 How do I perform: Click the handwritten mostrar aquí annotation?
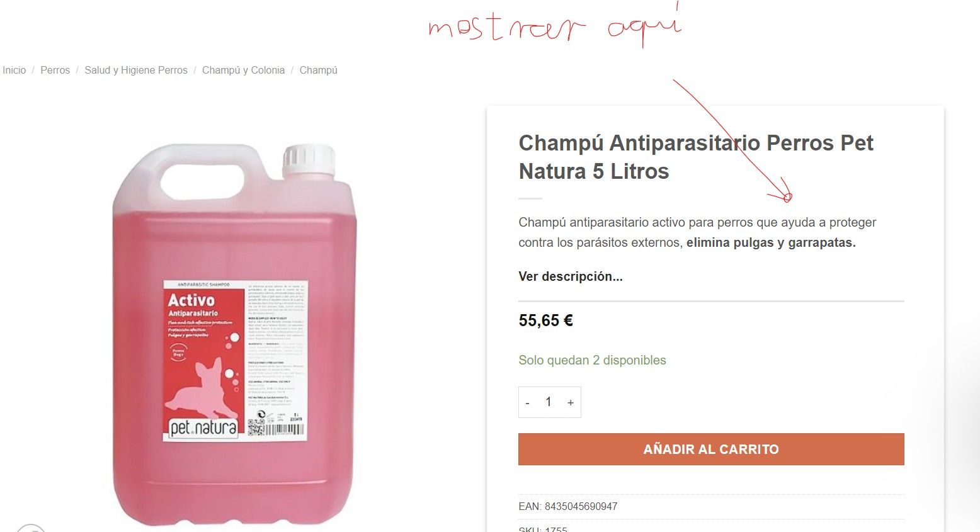[x=555, y=25]
